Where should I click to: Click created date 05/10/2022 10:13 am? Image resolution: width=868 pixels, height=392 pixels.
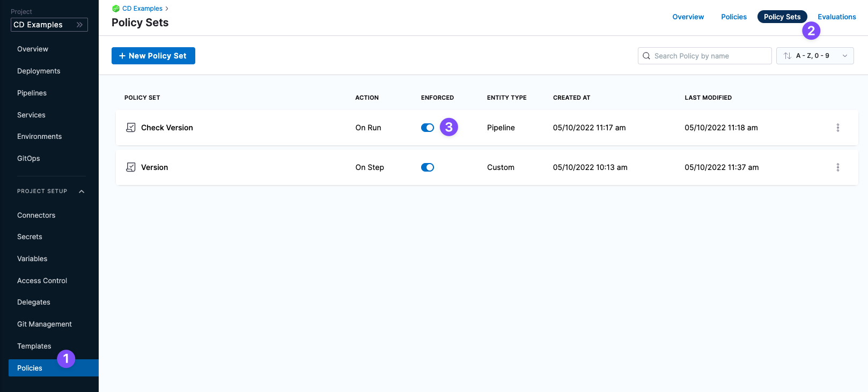[590, 167]
